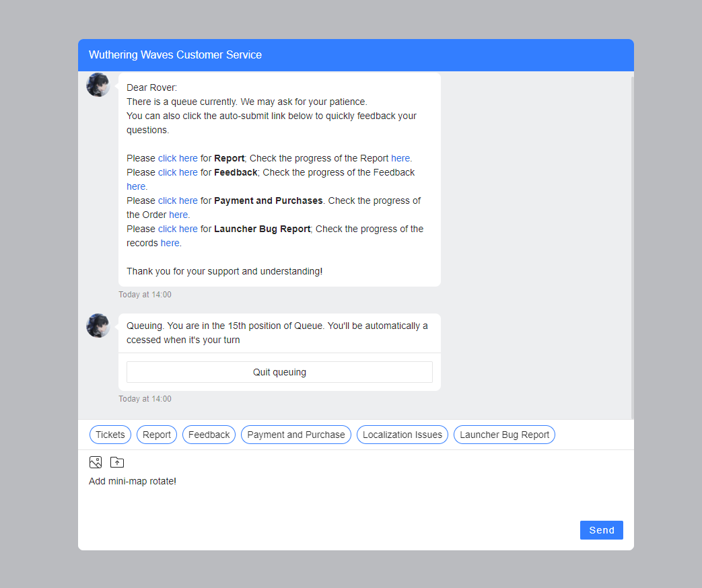Select the Tickets quick option
The image size is (702, 588).
(110, 435)
